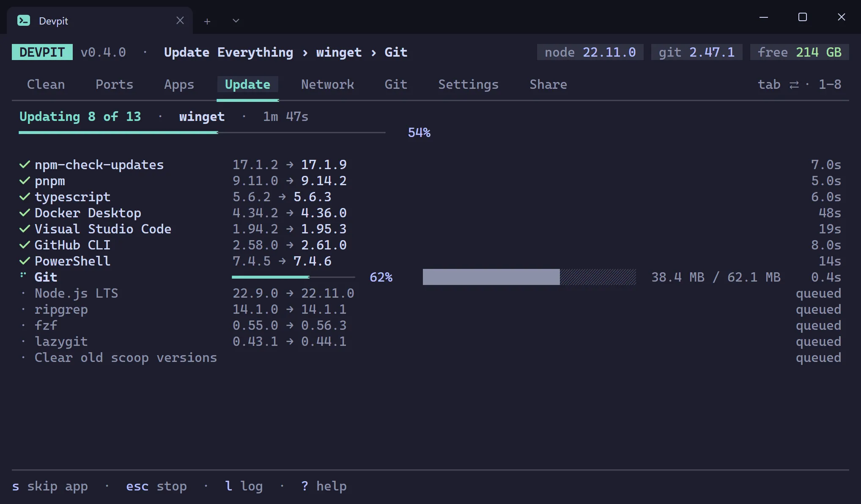861x504 pixels.
Task: Click the free 214 GB disk badge
Action: point(800,52)
